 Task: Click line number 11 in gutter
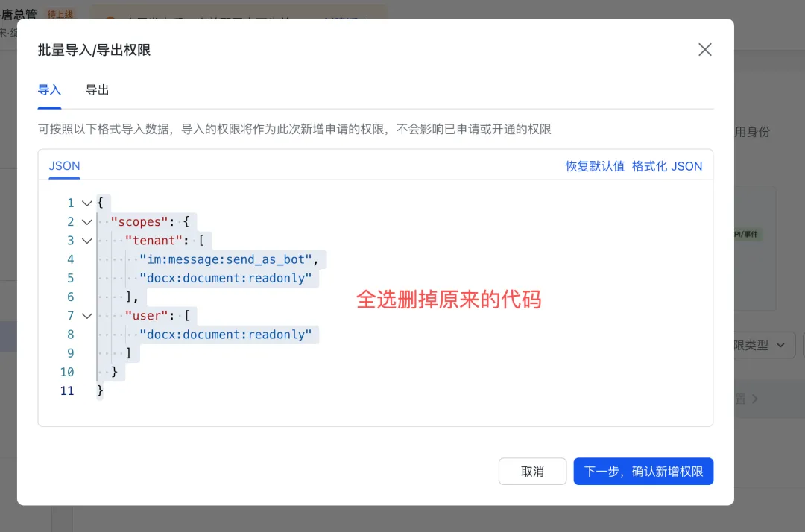(x=67, y=391)
